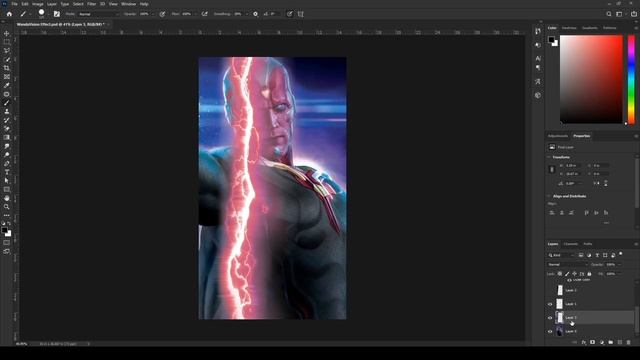Delete layer with the trash icon
The height and width of the screenshot is (360, 640).
[629, 342]
